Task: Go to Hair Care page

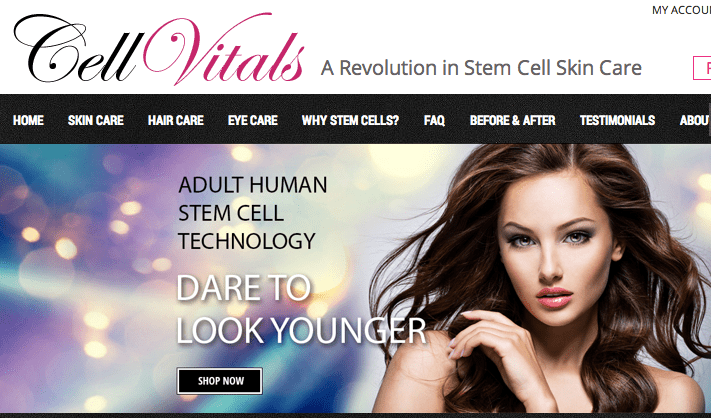Action: pyautogui.click(x=175, y=120)
